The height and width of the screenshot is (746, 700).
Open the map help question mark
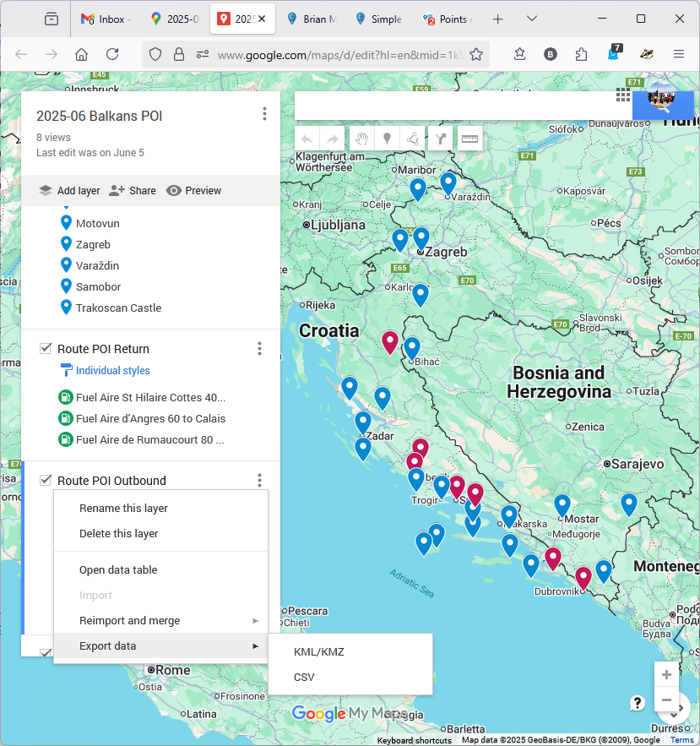tap(638, 703)
